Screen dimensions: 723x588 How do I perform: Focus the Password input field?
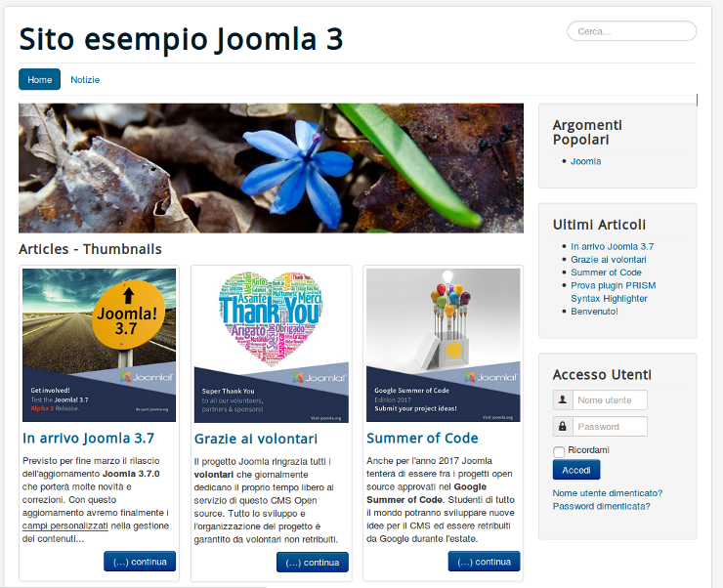click(610, 426)
